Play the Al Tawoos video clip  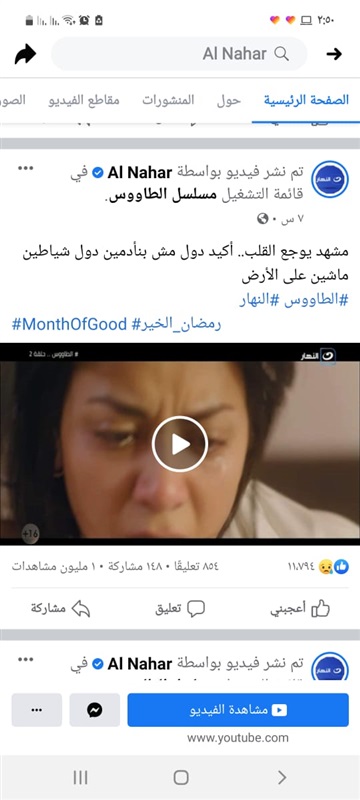pyautogui.click(x=180, y=444)
